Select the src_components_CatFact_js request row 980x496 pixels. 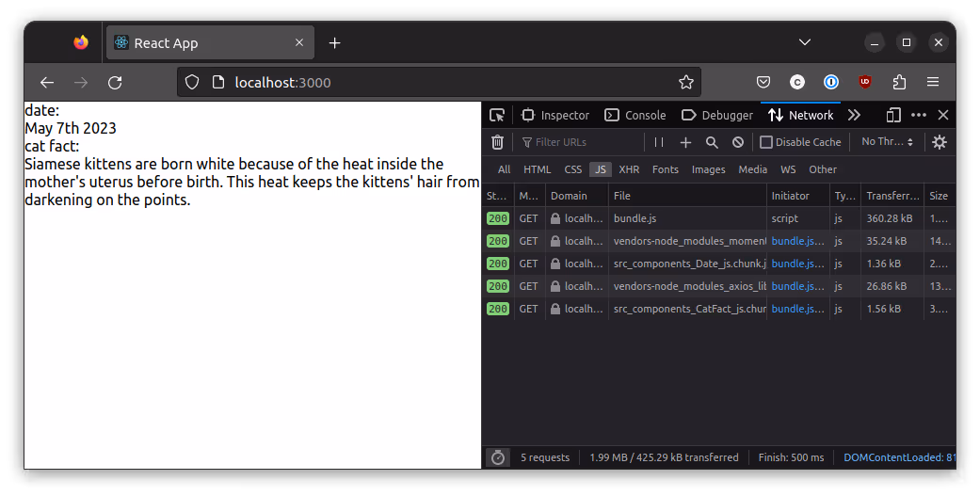tap(718, 309)
